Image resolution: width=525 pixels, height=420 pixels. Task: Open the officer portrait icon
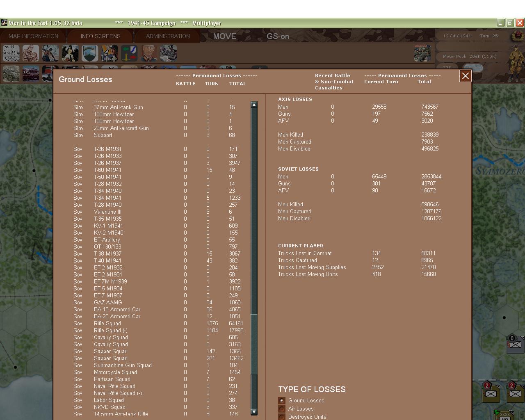pyautogui.click(x=149, y=53)
